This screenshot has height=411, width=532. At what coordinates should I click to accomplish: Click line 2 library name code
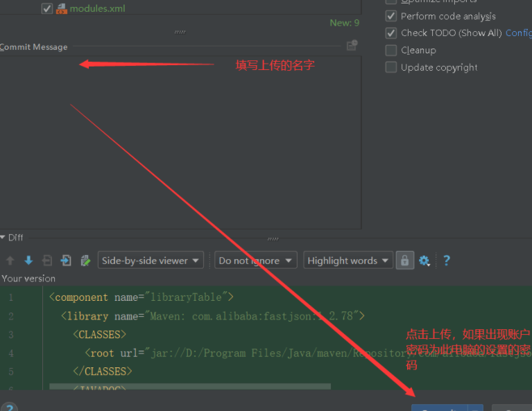tap(212, 316)
